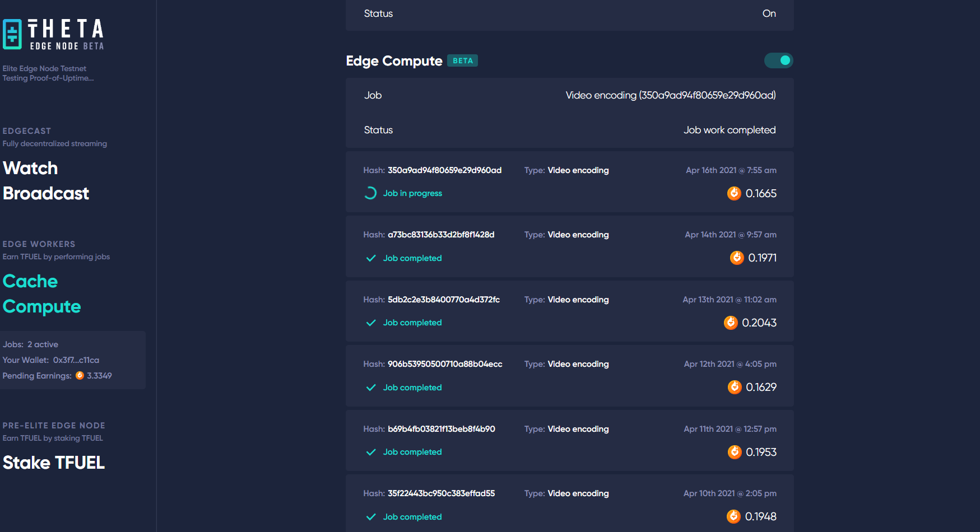Click Type: Video encoding on Apr 16th row
This screenshot has height=532, width=980.
tap(566, 170)
